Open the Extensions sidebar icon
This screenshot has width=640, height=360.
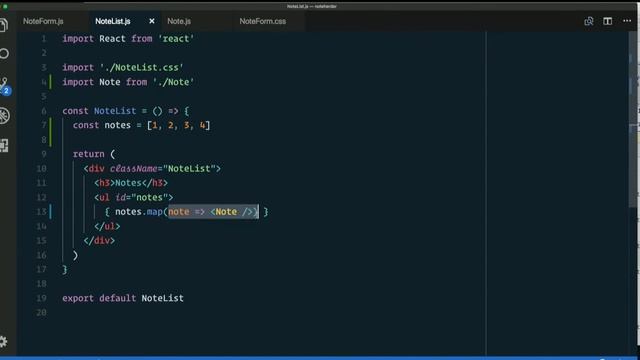click(x=4, y=145)
